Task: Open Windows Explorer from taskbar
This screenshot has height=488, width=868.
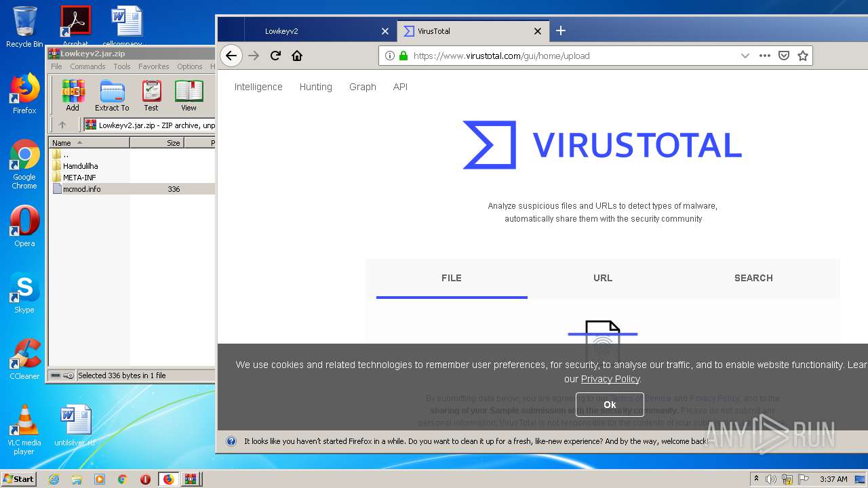Action: [x=77, y=479]
